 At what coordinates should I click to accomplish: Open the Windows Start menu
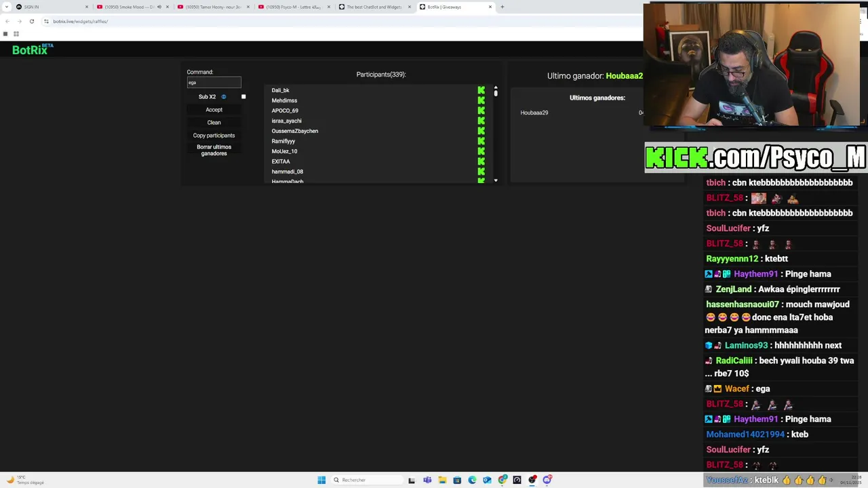pyautogui.click(x=321, y=480)
